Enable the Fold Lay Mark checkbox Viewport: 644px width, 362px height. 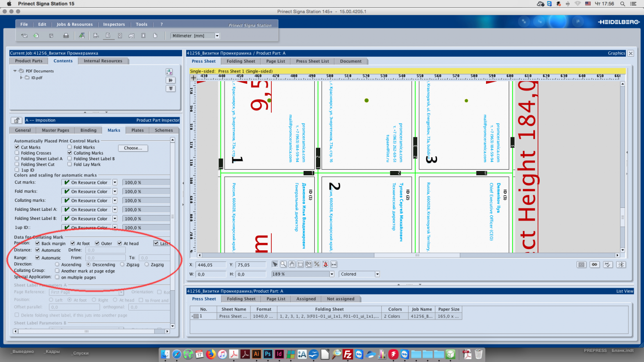click(70, 164)
